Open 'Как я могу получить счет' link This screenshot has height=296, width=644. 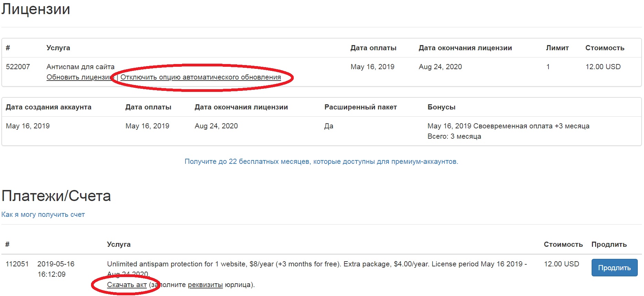point(43,214)
